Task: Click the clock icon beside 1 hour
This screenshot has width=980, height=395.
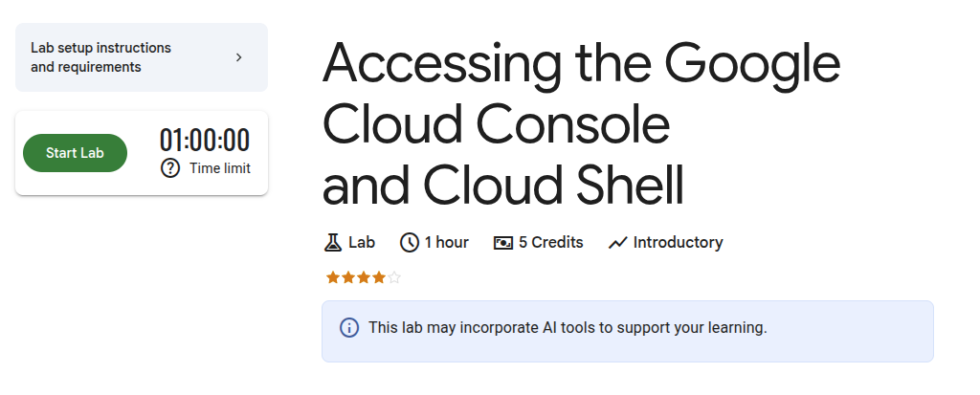Action: click(410, 242)
